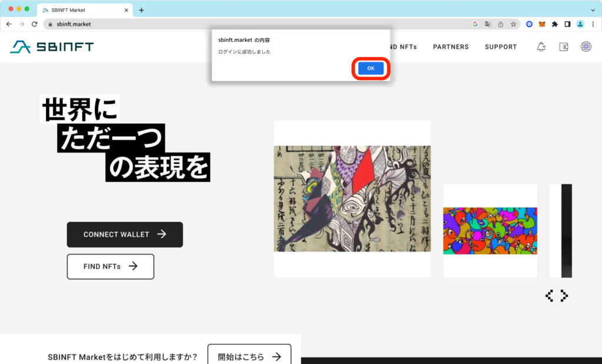Open the notifications bell icon
This screenshot has width=602, height=364.
click(x=541, y=47)
